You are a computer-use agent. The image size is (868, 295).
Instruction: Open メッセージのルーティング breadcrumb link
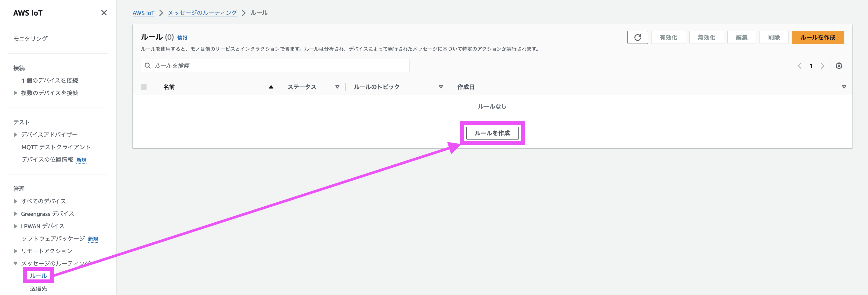[x=202, y=13]
